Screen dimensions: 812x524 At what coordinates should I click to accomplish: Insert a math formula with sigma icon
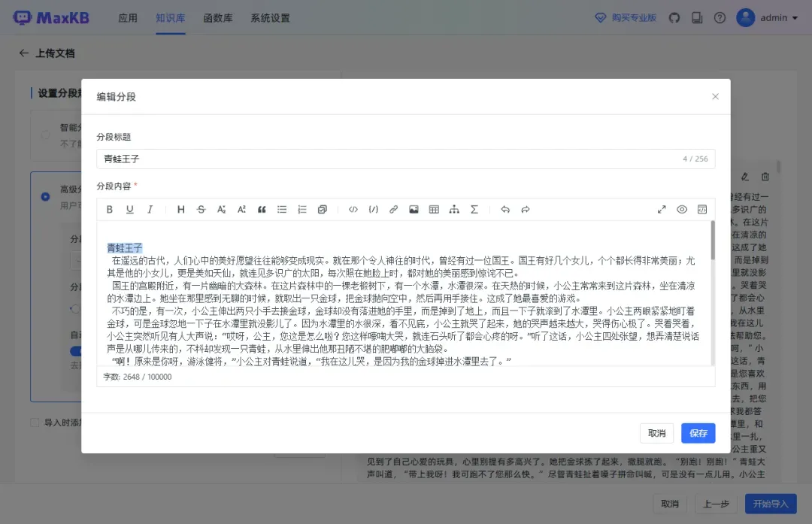[474, 209]
